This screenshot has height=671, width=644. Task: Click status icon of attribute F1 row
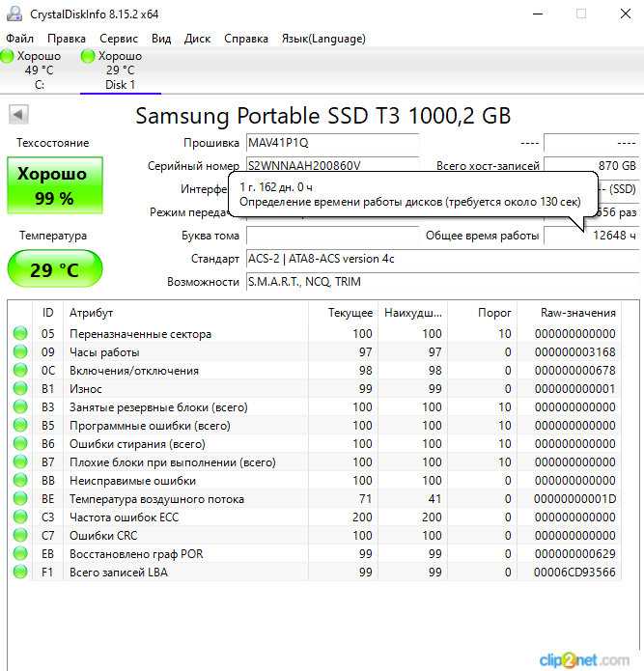pos(20,572)
